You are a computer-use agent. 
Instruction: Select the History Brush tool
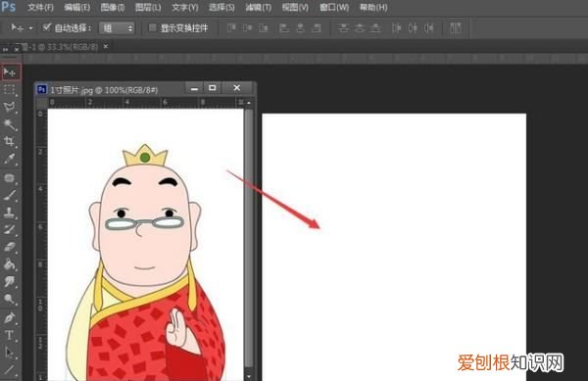[x=10, y=229]
